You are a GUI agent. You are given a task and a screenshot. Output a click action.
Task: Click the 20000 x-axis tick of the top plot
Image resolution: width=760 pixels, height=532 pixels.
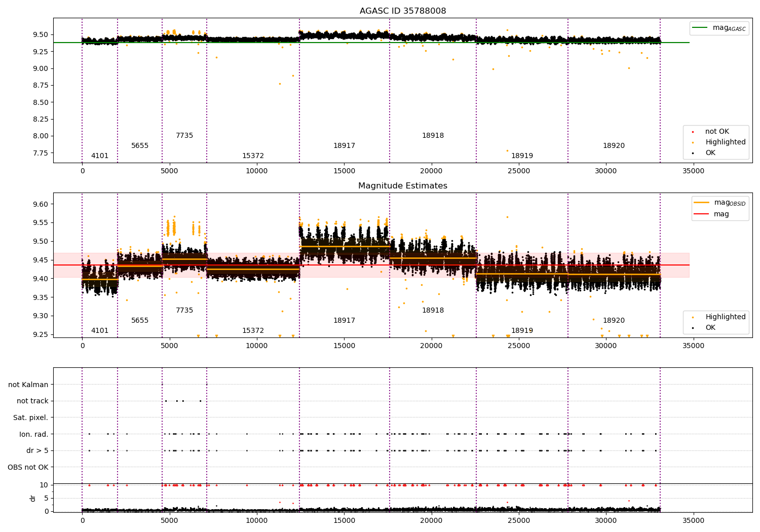[x=431, y=171]
